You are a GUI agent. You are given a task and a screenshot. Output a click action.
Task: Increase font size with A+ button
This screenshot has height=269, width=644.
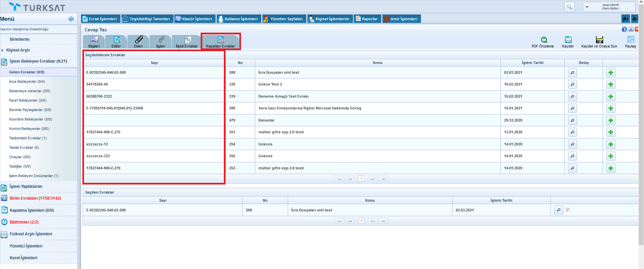[625, 19]
